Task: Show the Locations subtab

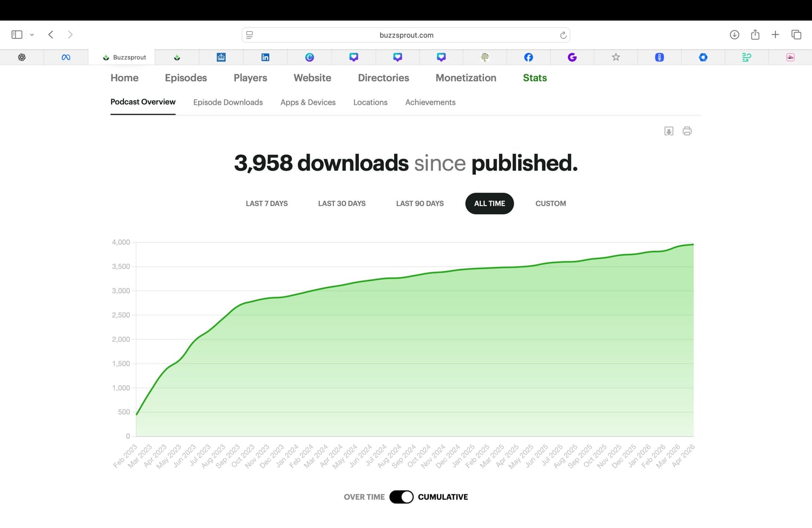Action: click(370, 102)
